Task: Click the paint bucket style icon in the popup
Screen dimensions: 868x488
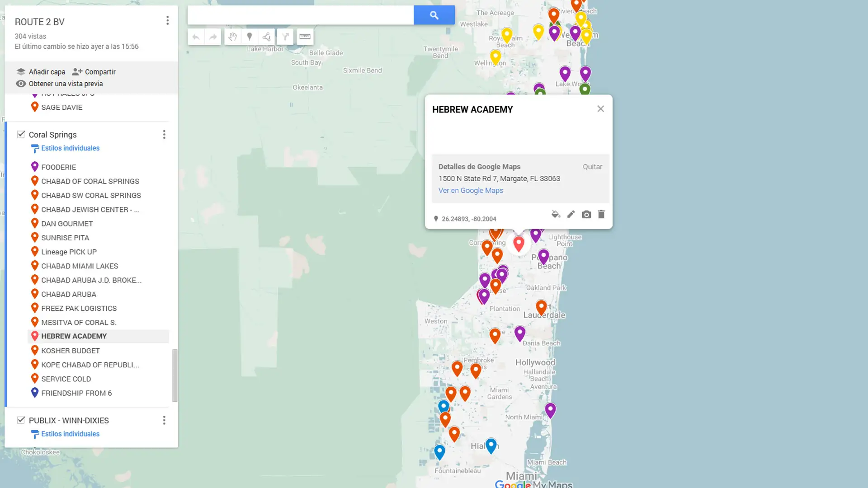Action: (x=556, y=214)
